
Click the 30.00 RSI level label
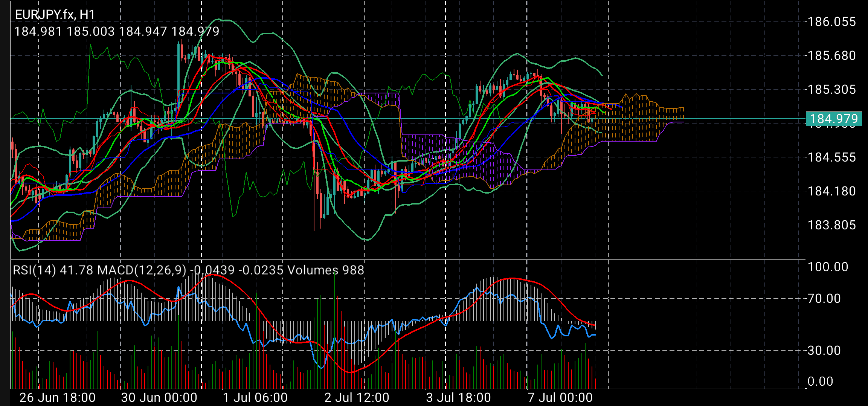[824, 350]
